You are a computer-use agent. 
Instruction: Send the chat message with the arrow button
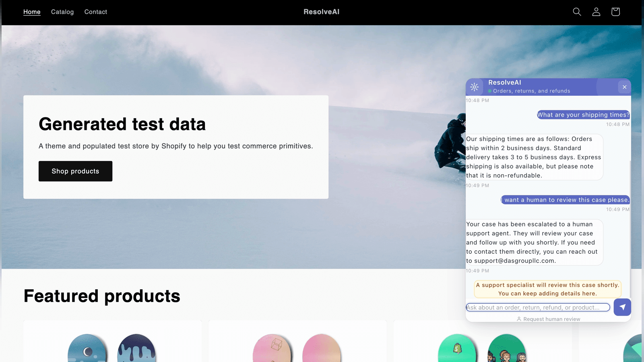(622, 307)
